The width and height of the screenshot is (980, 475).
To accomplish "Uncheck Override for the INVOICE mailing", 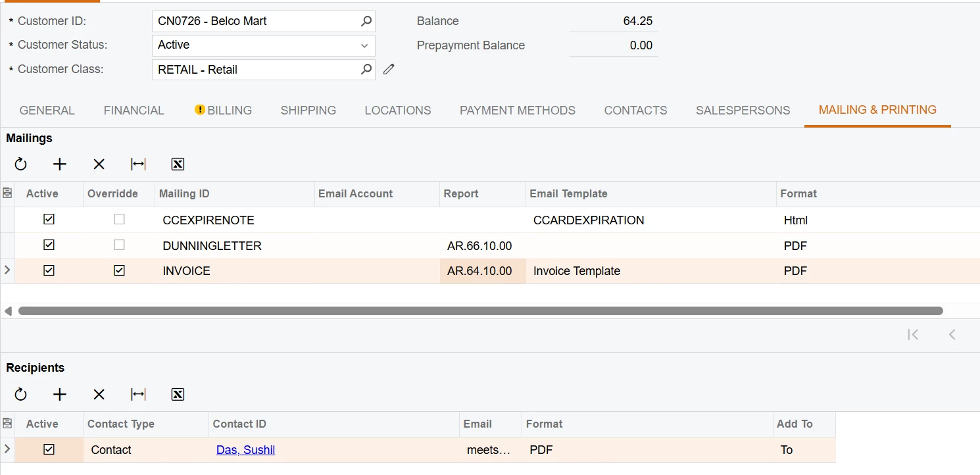I will click(x=119, y=270).
